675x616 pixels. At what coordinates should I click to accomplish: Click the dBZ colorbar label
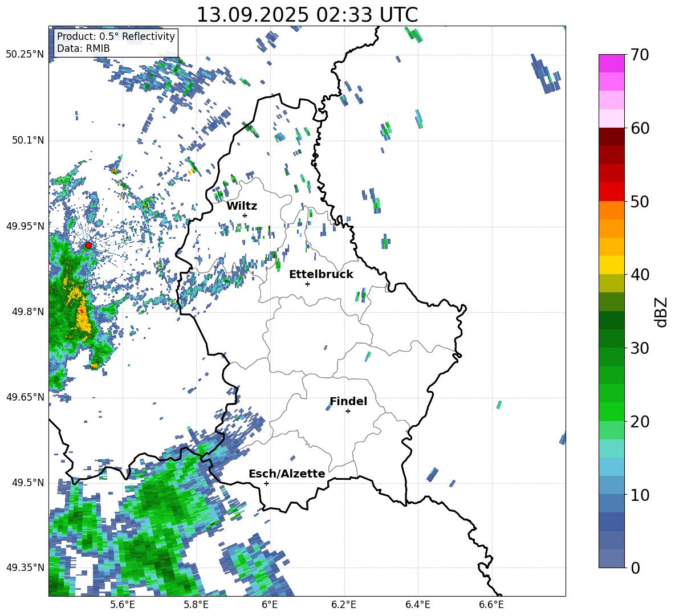662,312
